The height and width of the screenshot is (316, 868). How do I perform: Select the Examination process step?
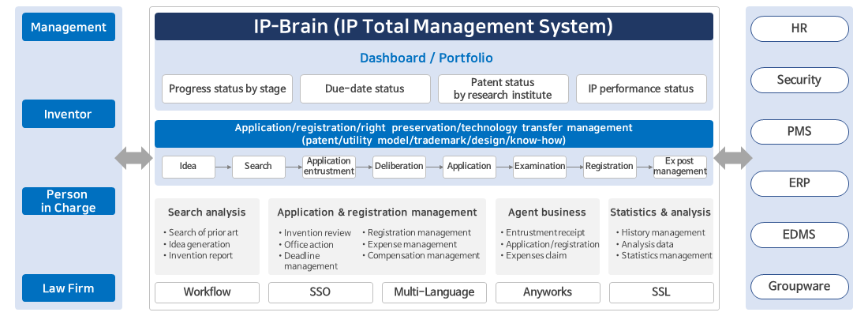click(x=540, y=167)
